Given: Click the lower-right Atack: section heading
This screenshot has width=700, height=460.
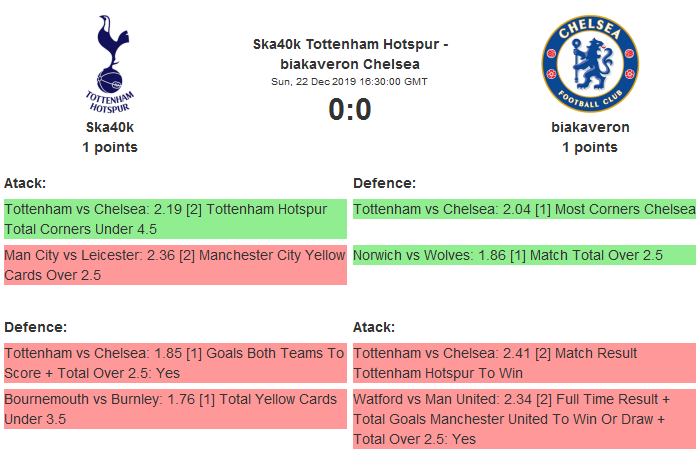Looking at the screenshot, I should (374, 327).
